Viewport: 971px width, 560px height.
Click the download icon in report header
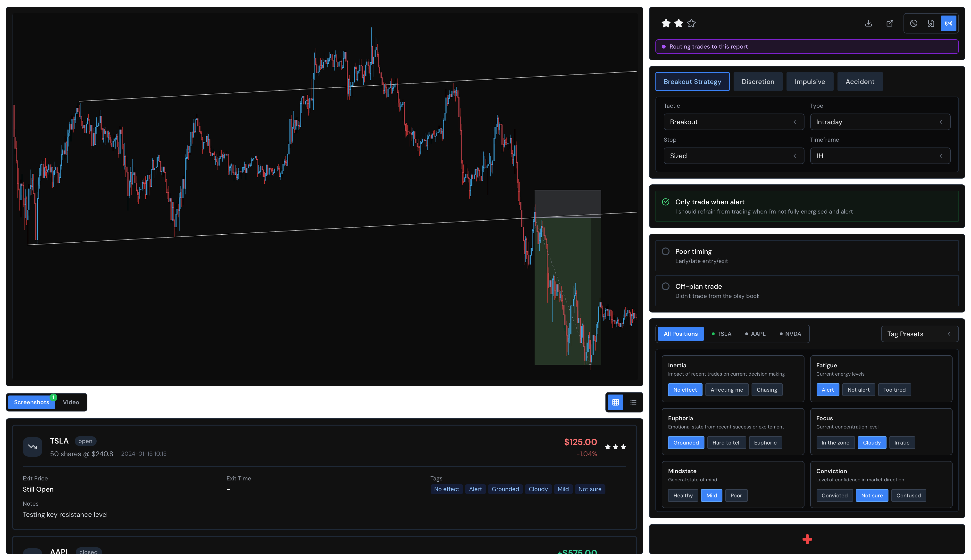coord(868,24)
